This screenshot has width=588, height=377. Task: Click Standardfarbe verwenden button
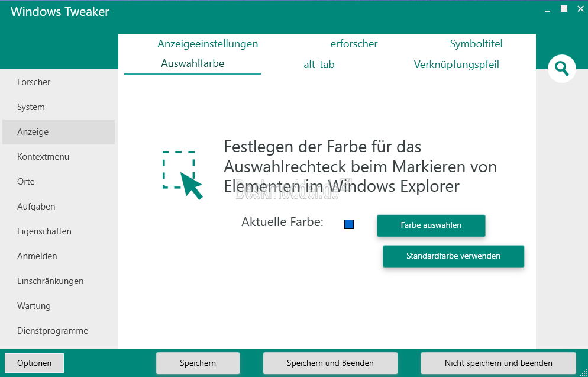coord(453,256)
